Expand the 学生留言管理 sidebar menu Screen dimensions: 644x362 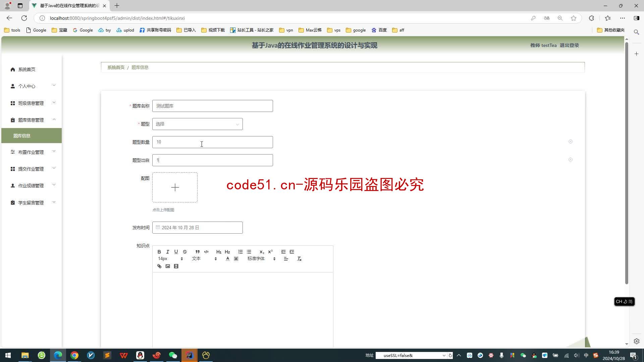(x=32, y=203)
